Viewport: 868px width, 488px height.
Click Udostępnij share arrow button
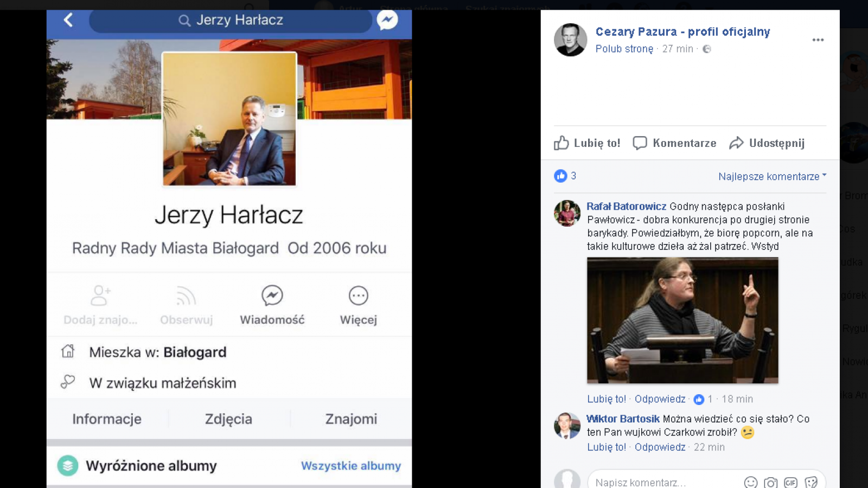767,143
